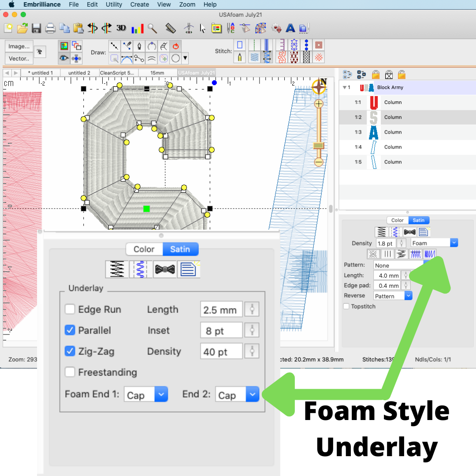Click the Image... button

pyautogui.click(x=19, y=46)
